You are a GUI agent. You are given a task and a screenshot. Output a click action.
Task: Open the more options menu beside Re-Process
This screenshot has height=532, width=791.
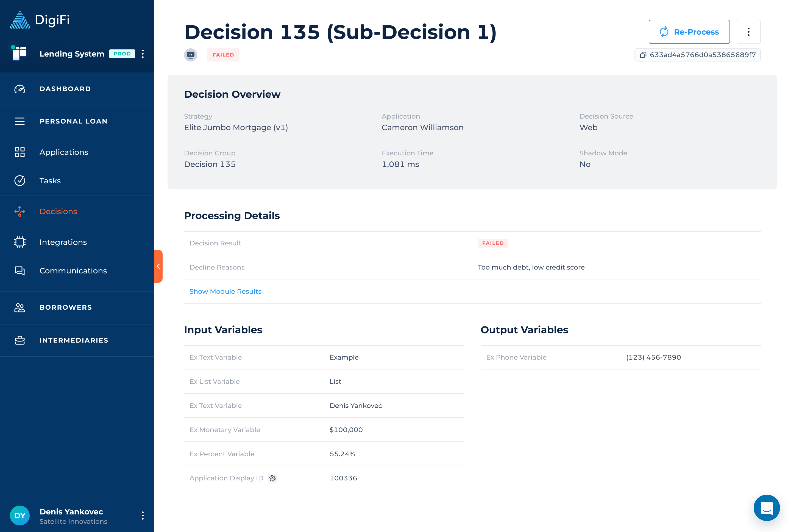748,32
